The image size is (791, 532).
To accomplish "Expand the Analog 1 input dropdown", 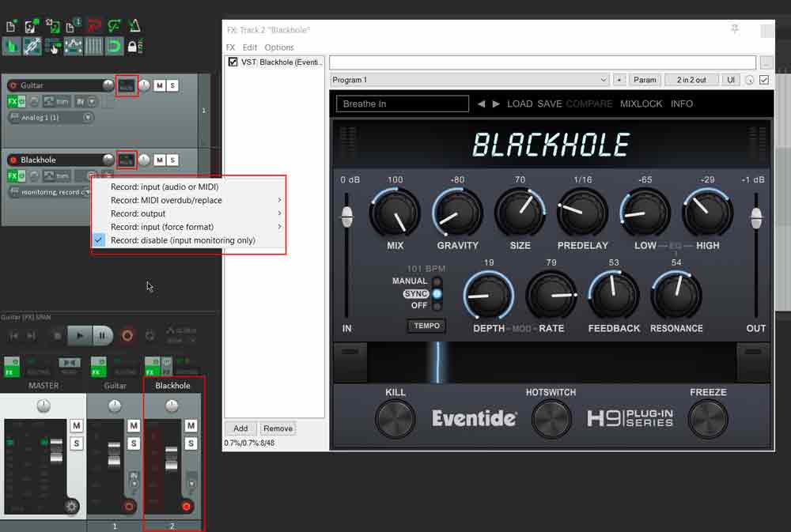I will (x=87, y=118).
